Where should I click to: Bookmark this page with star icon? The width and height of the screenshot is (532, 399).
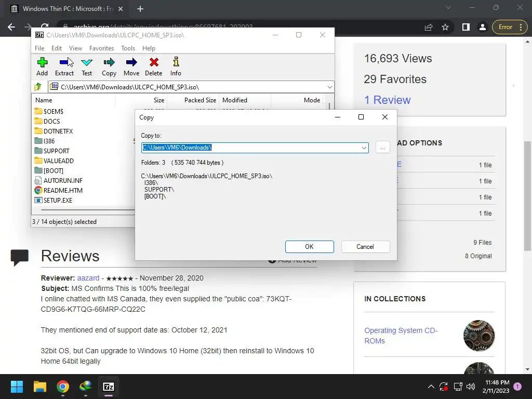click(445, 27)
